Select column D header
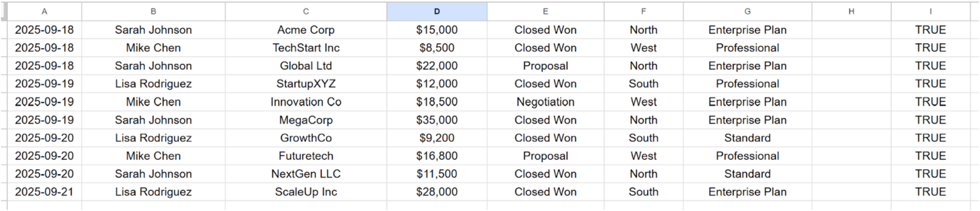980x211 pixels. click(437, 11)
